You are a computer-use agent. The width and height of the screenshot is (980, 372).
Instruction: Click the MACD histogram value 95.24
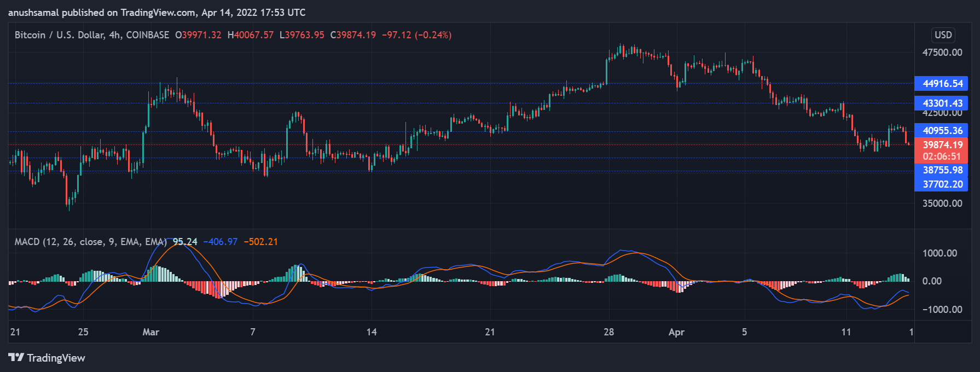[185, 242]
